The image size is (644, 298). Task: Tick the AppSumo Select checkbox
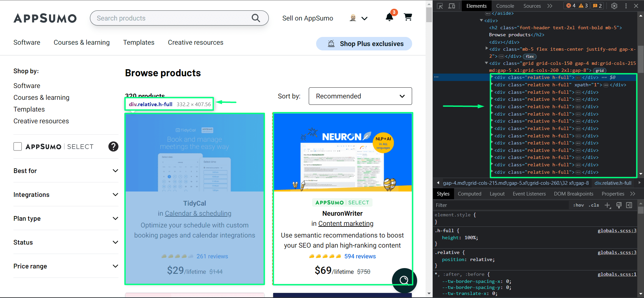pos(17,146)
